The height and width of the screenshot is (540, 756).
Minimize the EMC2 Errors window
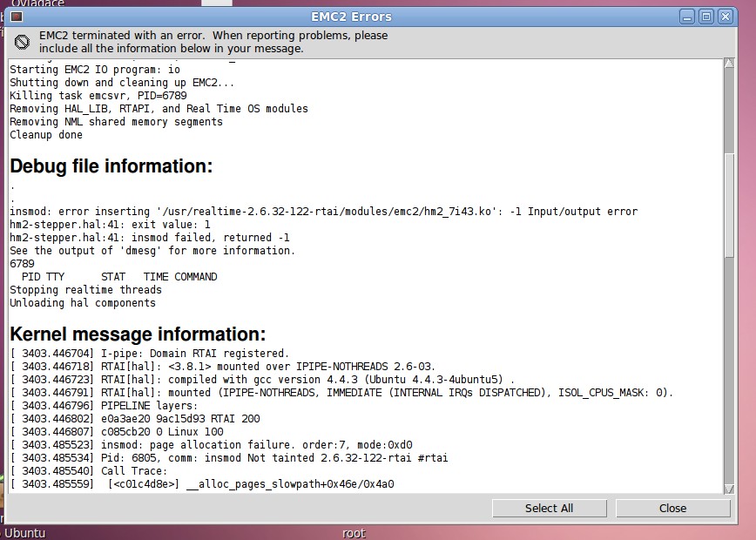click(687, 17)
